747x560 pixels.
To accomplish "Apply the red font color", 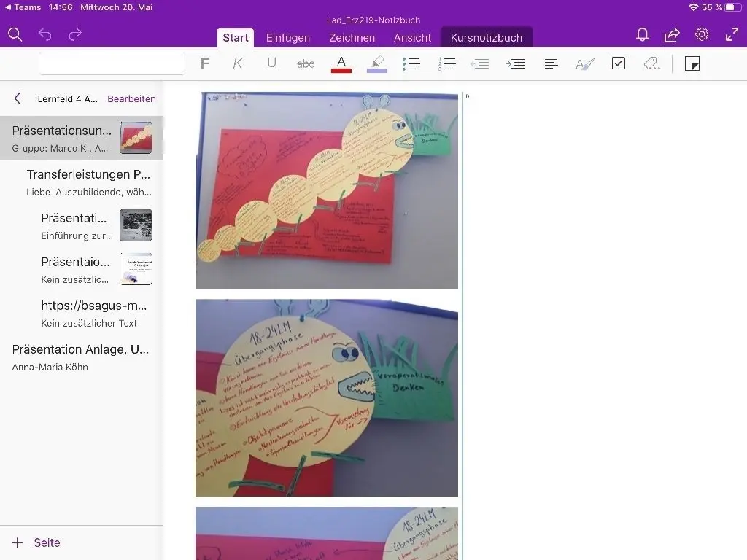I will click(x=341, y=64).
